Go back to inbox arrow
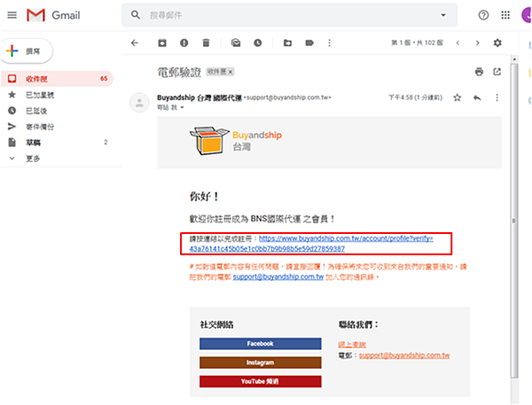The height and width of the screenshot is (405, 532). tap(135, 43)
